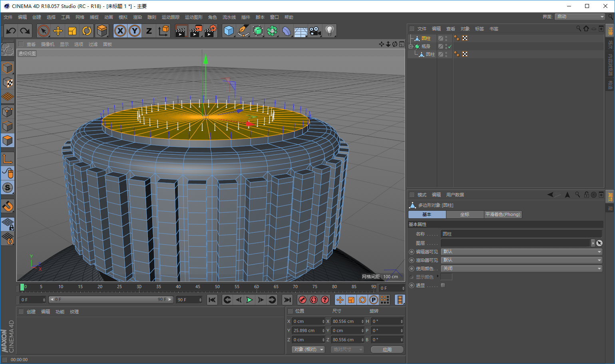This screenshot has width=615, height=364.
Task: Select the Move tool
Action: pos(58,31)
